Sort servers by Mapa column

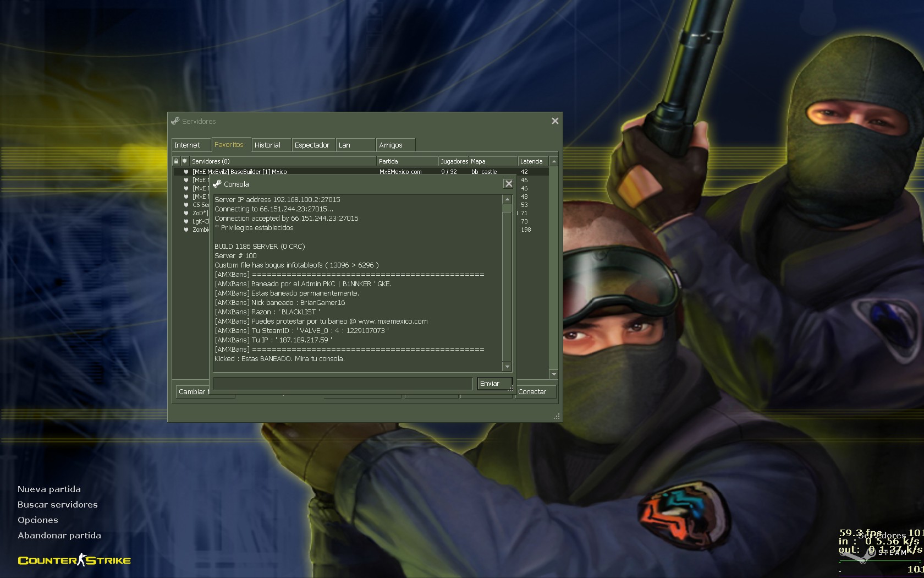coord(493,161)
